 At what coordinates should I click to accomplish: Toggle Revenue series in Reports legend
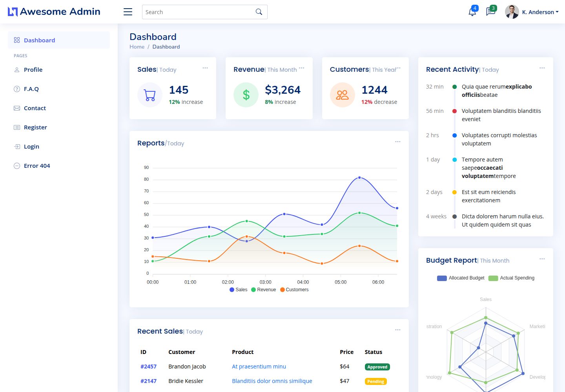(264, 290)
